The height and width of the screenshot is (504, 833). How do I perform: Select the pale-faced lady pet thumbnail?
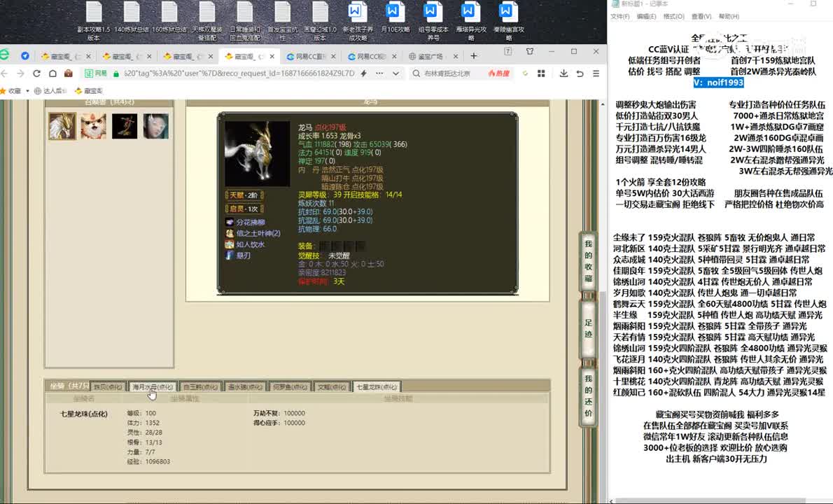point(155,126)
